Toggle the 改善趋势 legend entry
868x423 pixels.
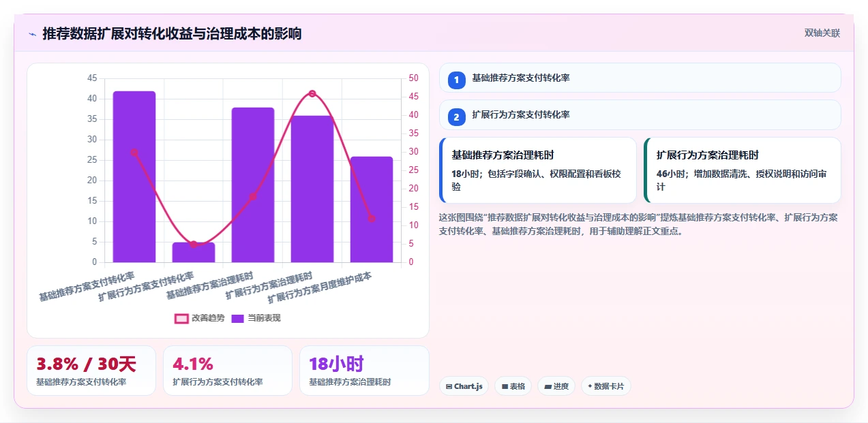click(199, 318)
